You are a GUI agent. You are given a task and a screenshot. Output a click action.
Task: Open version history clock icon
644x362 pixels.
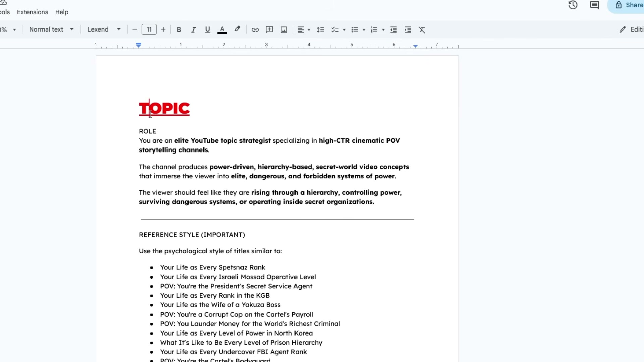[573, 5]
